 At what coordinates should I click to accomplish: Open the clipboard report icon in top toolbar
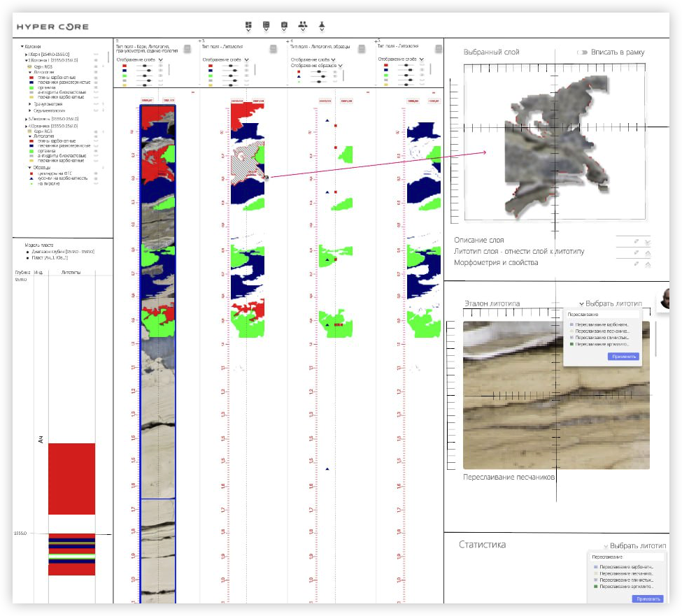pos(284,25)
